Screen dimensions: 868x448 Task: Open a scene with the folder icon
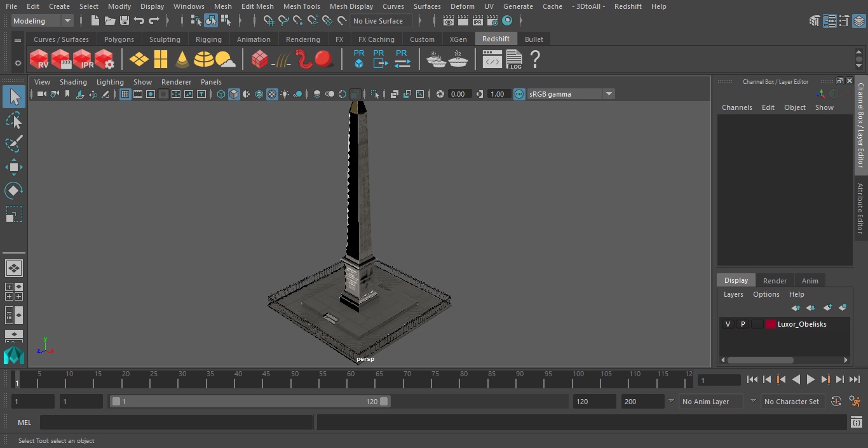pos(109,21)
